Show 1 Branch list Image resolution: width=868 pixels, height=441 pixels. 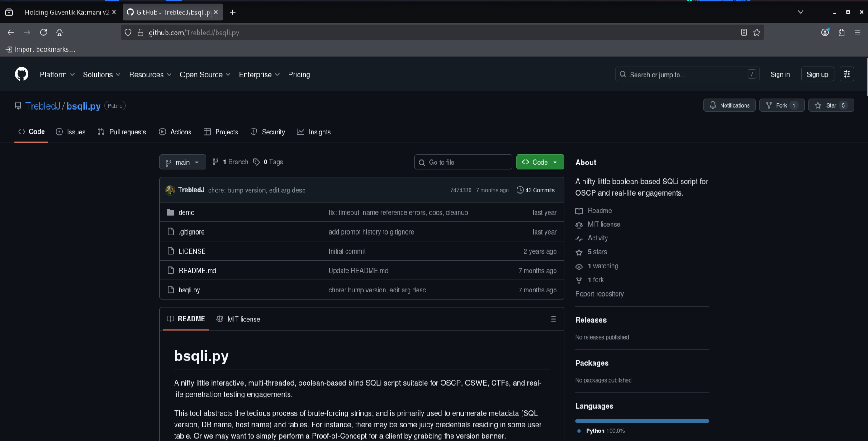click(x=231, y=162)
